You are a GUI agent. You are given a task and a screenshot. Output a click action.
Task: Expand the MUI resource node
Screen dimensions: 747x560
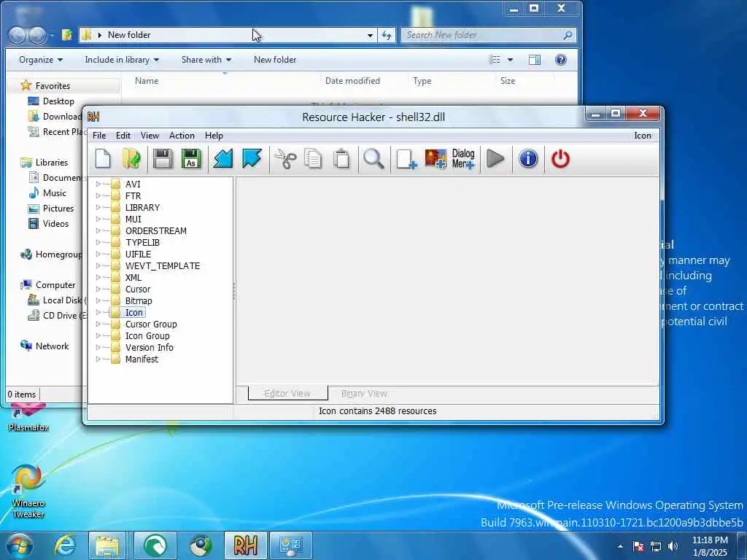(x=98, y=219)
